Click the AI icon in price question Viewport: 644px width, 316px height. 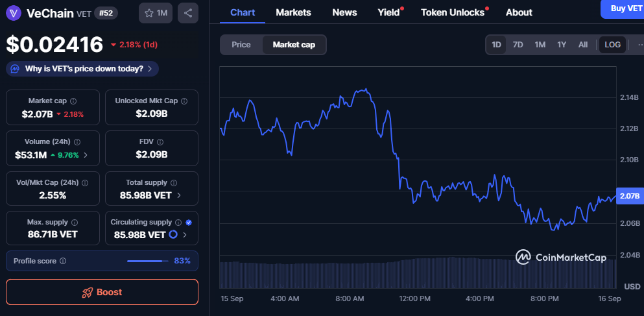pyautogui.click(x=15, y=69)
